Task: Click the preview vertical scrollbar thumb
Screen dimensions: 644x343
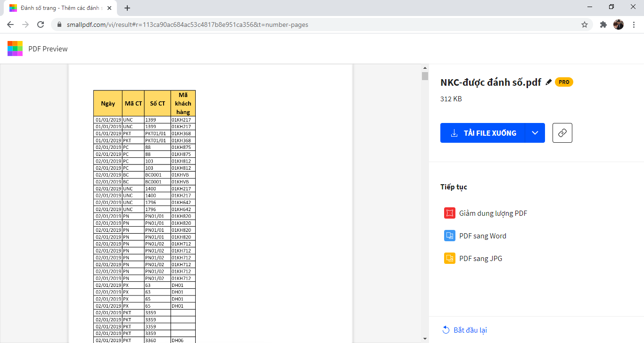Action: coord(425,76)
